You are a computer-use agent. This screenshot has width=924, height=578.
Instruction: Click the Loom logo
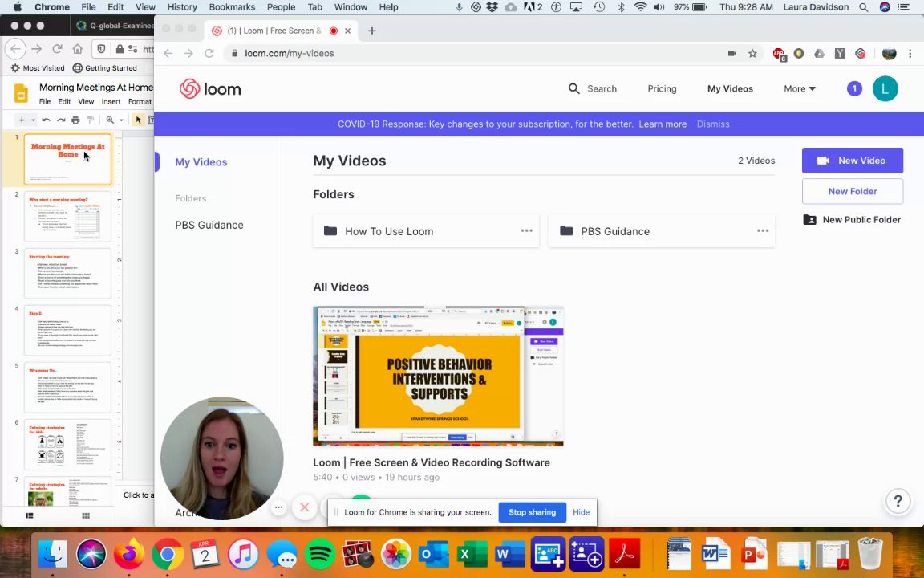pyautogui.click(x=210, y=89)
